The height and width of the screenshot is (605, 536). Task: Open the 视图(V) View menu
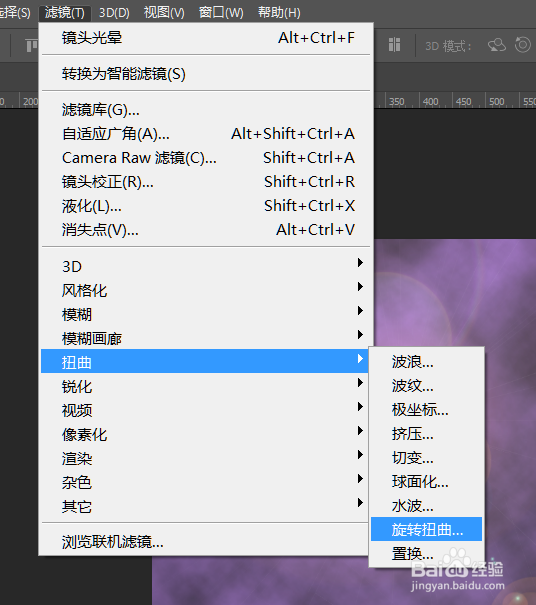click(x=164, y=13)
